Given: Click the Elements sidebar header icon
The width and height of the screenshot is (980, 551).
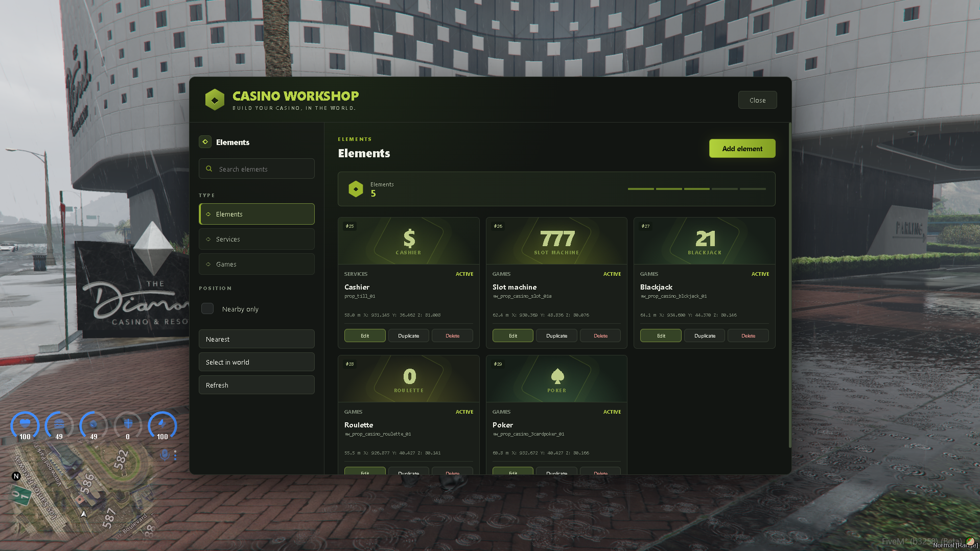Looking at the screenshot, I should coord(205,142).
